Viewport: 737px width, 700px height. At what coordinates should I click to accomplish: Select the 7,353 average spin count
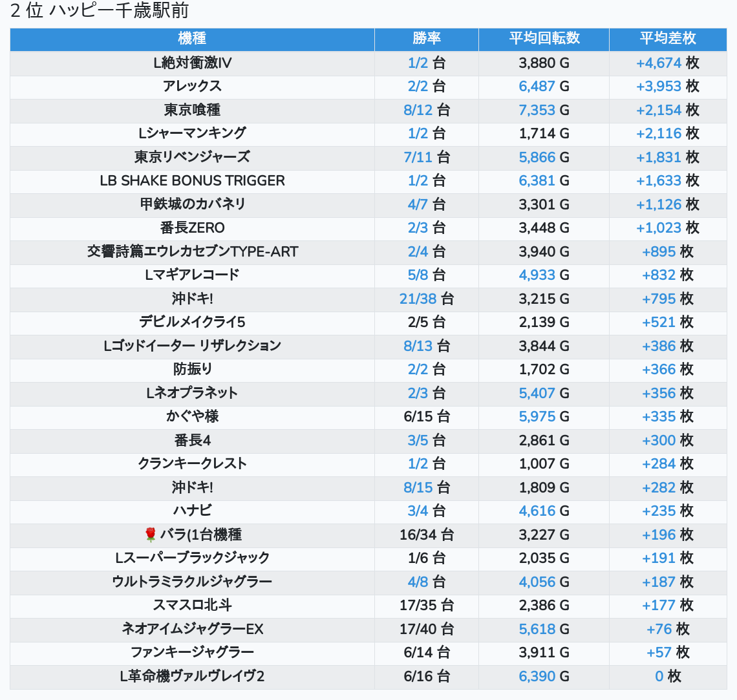[537, 110]
